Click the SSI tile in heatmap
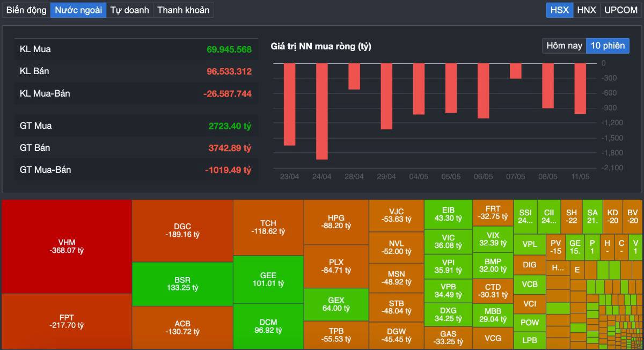 coord(525,216)
